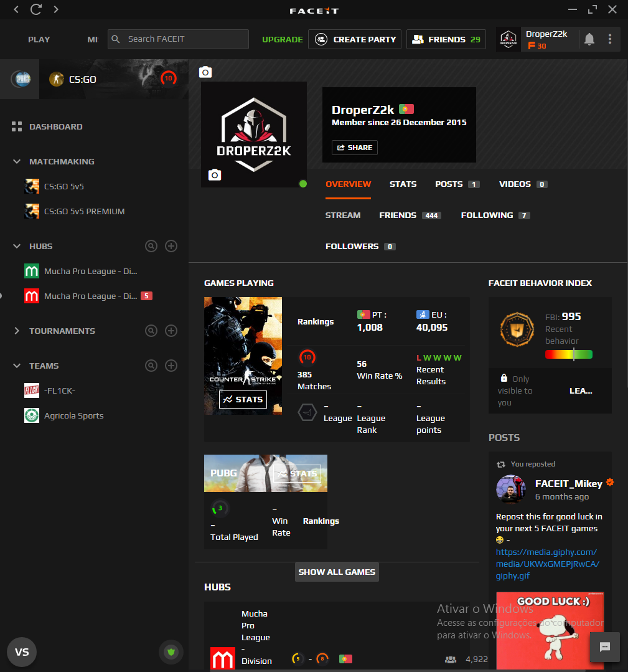The image size is (628, 672).
Task: Click CREATE PARTY button
Action: point(355,39)
